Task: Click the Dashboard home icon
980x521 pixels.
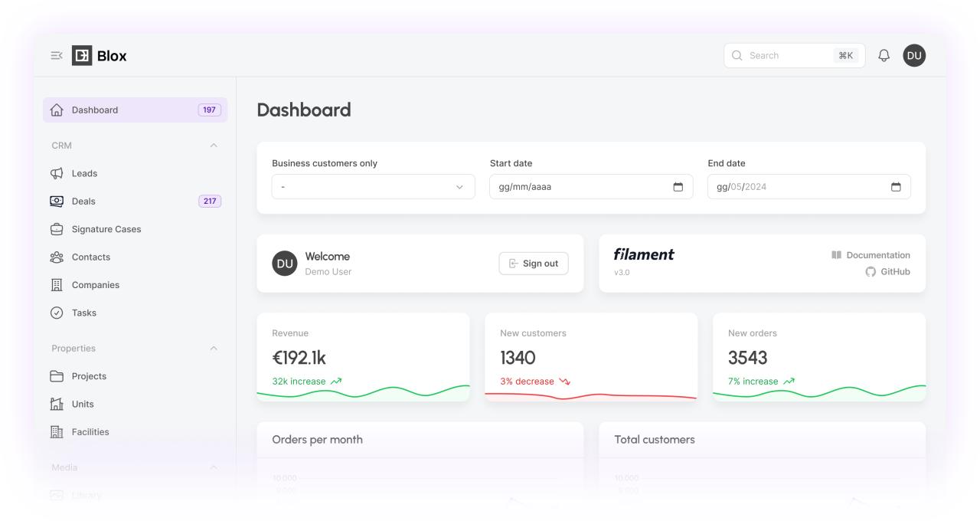Action: point(57,110)
